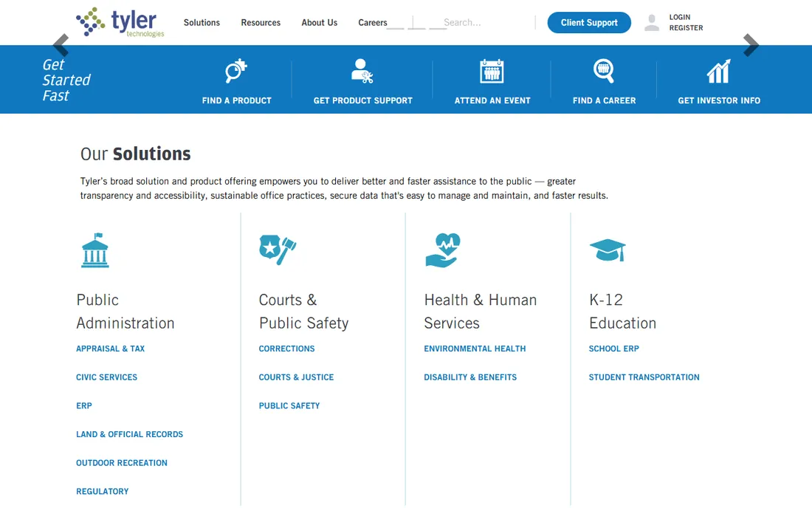Open SCHOOL ERP link

[x=613, y=349]
